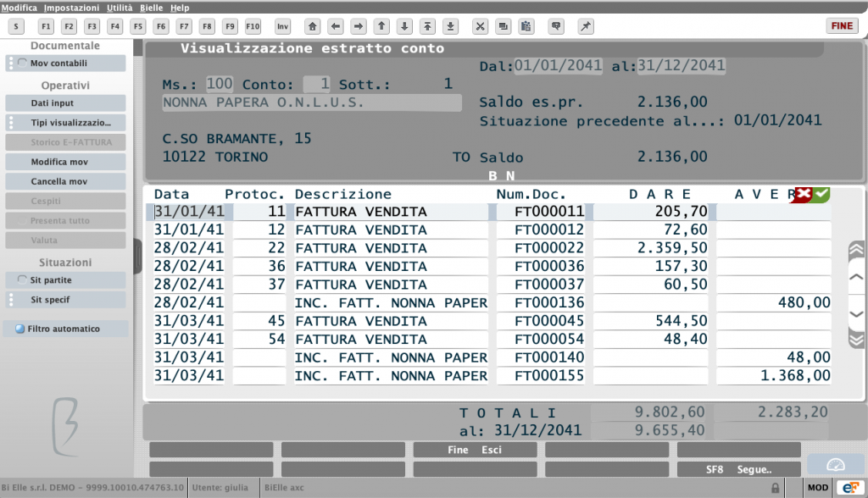The image size is (868, 498).
Task: Click the red X cancel icon
Action: [802, 194]
